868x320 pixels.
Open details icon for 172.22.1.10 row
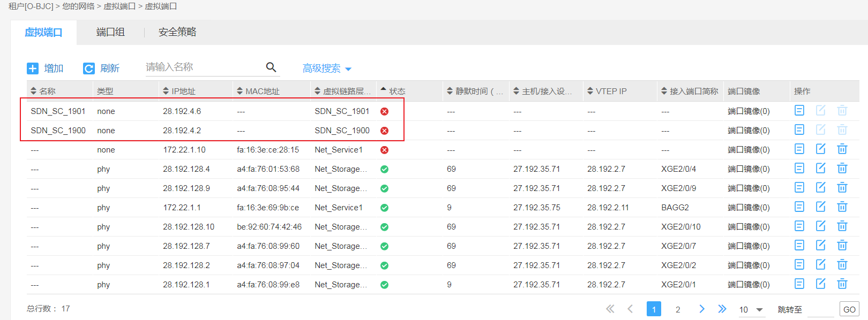point(799,149)
